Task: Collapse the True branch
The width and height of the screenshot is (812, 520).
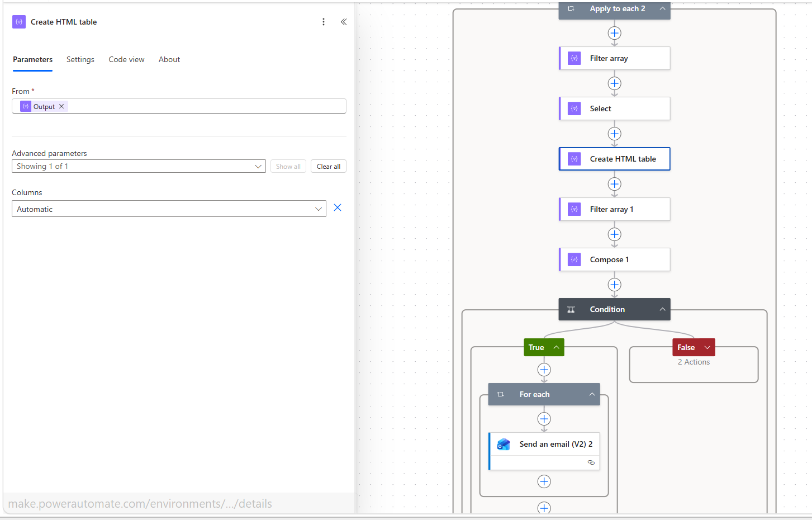Action: pos(557,347)
